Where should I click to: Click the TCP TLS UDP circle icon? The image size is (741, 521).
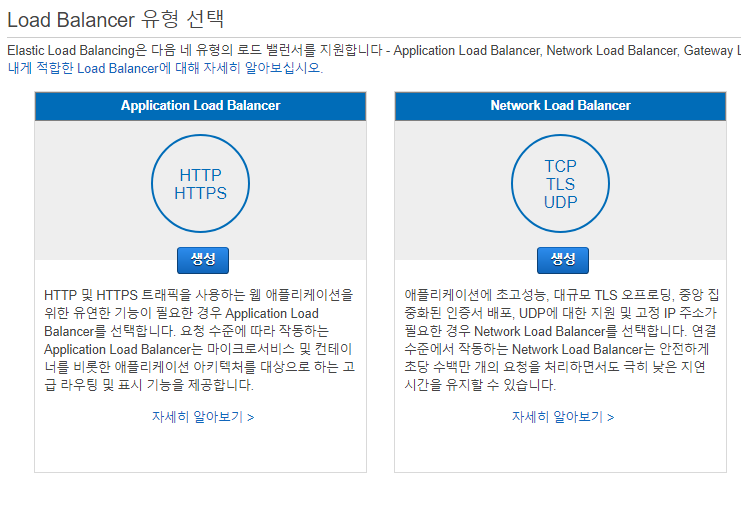coord(560,183)
